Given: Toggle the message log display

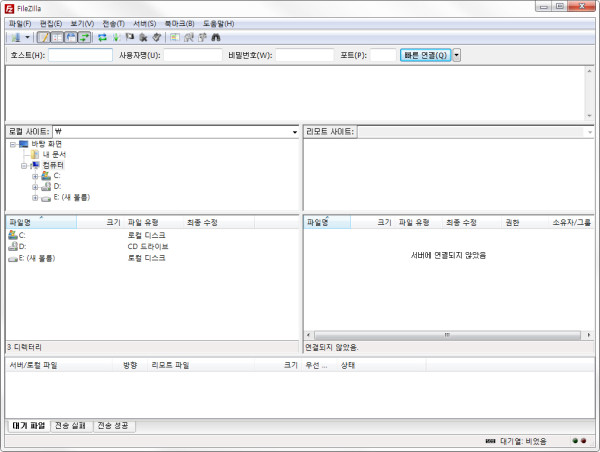Looking at the screenshot, I should tap(44, 37).
